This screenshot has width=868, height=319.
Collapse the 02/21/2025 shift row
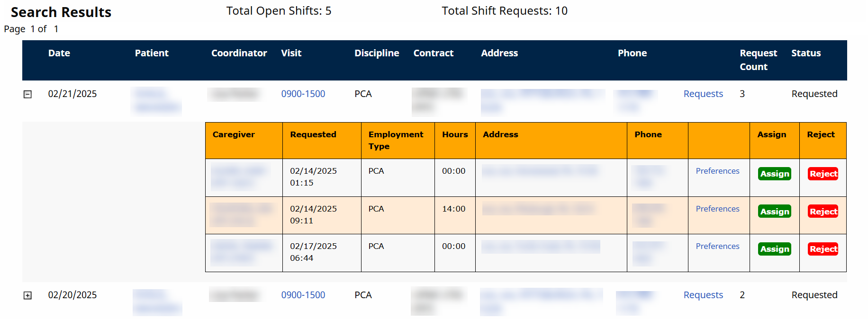pyautogui.click(x=28, y=94)
